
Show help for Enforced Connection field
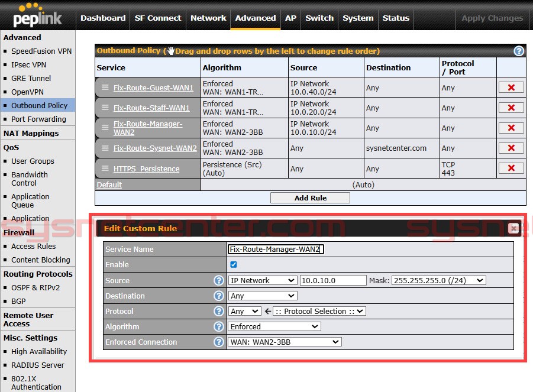(219, 342)
